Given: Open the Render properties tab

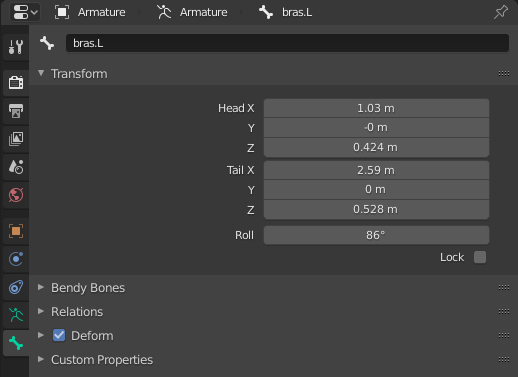Looking at the screenshot, I should click(16, 82).
